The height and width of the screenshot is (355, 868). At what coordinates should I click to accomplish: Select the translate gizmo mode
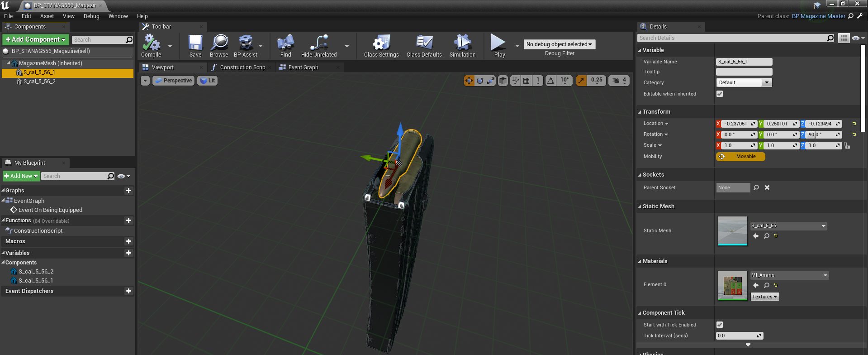coord(469,81)
